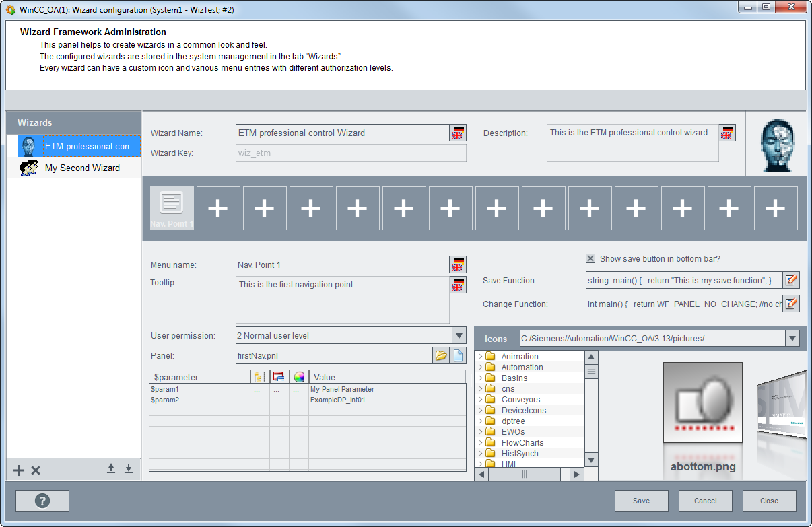Viewport: 812px width, 527px height.
Task: Click the new panel file icon
Action: pos(458,355)
